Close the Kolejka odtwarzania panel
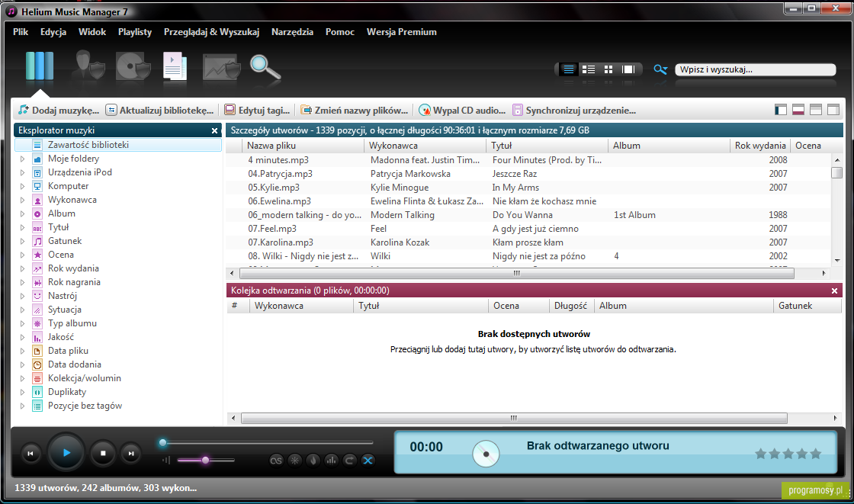 tap(834, 291)
